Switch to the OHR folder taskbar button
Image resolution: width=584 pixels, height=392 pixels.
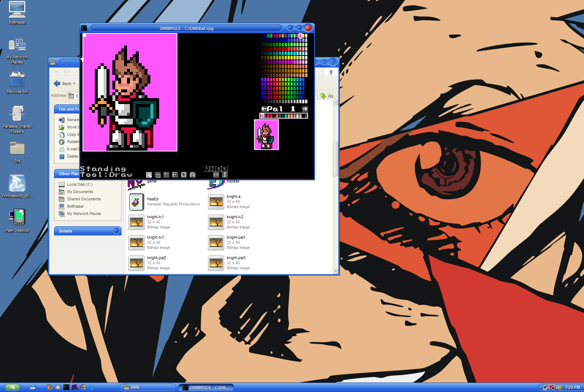[148, 387]
